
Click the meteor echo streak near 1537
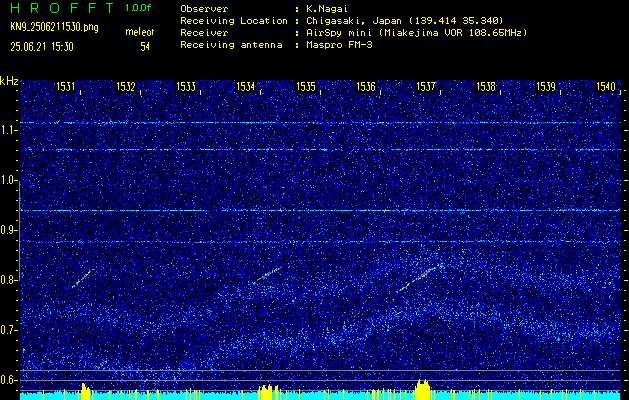[417, 278]
